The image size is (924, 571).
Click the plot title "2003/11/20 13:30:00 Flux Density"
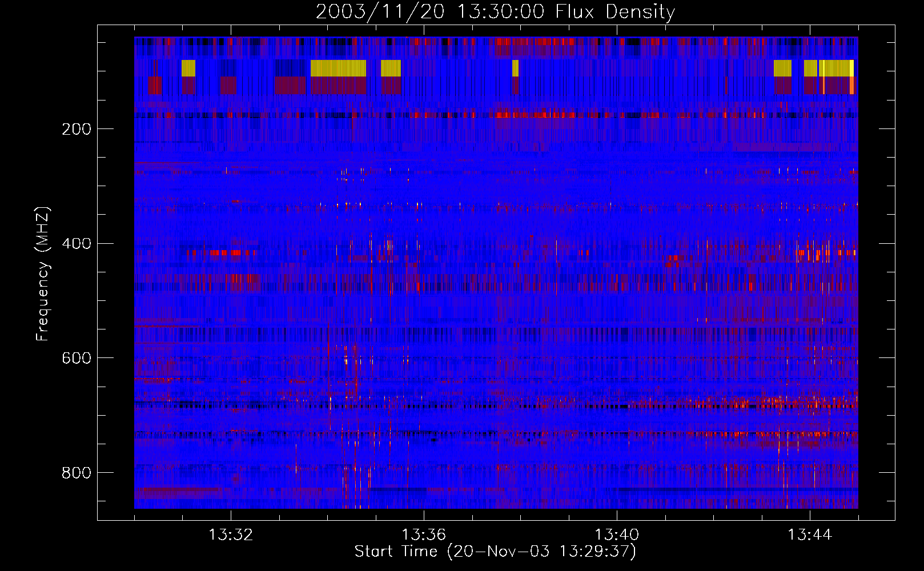pos(496,11)
